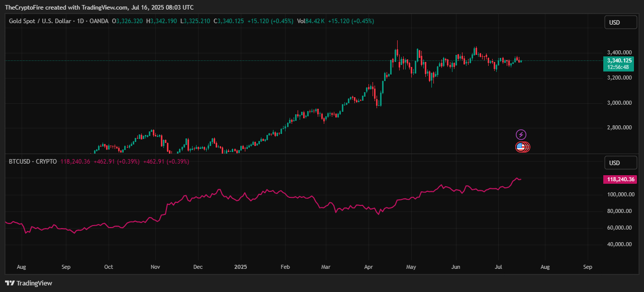Click the US flag economic event icon
Screen dimensions: 644x292
click(521, 147)
